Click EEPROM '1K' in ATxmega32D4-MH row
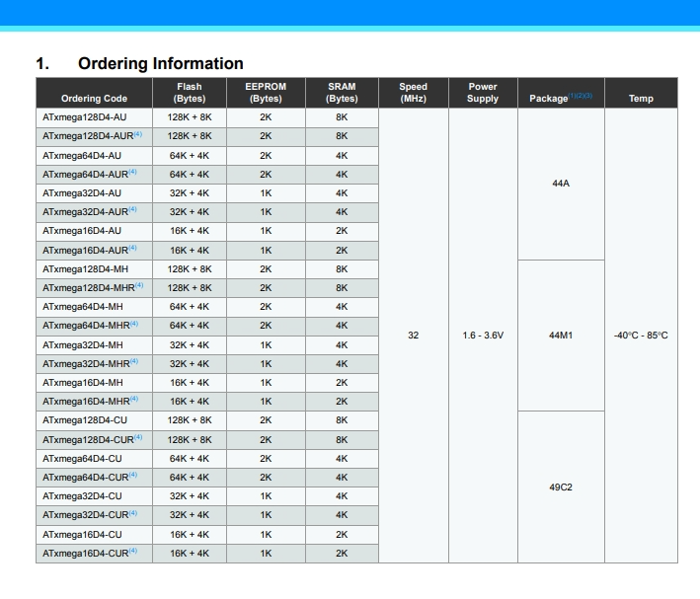 266,345
